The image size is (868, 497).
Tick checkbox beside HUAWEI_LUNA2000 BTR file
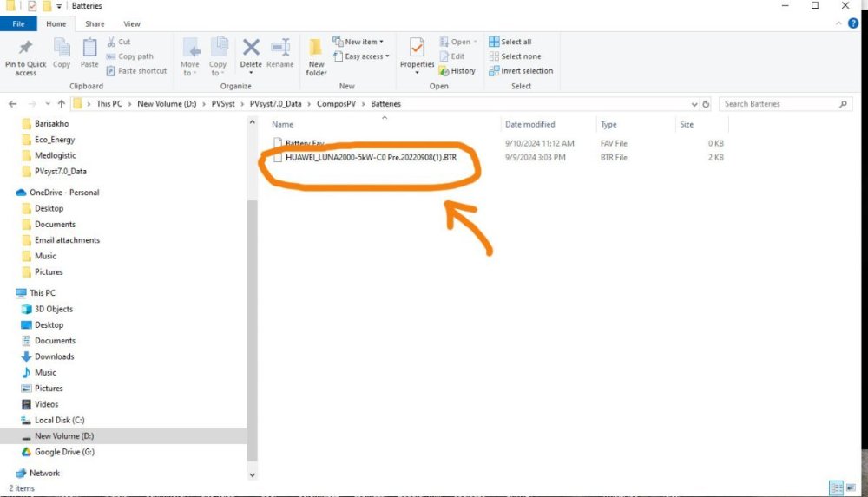coord(278,158)
